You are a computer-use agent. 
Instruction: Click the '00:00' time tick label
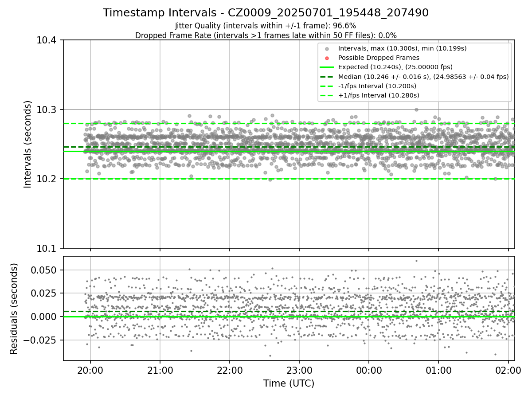369,370
